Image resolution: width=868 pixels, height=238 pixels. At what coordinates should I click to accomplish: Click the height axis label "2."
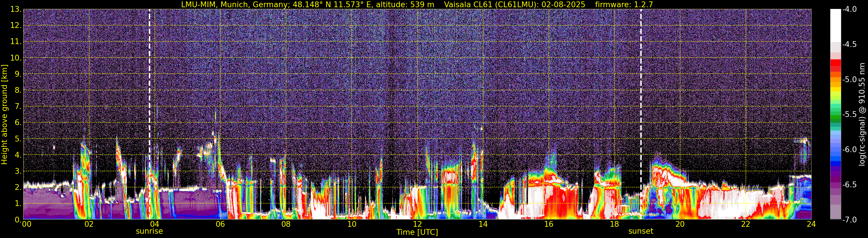[x=18, y=188]
